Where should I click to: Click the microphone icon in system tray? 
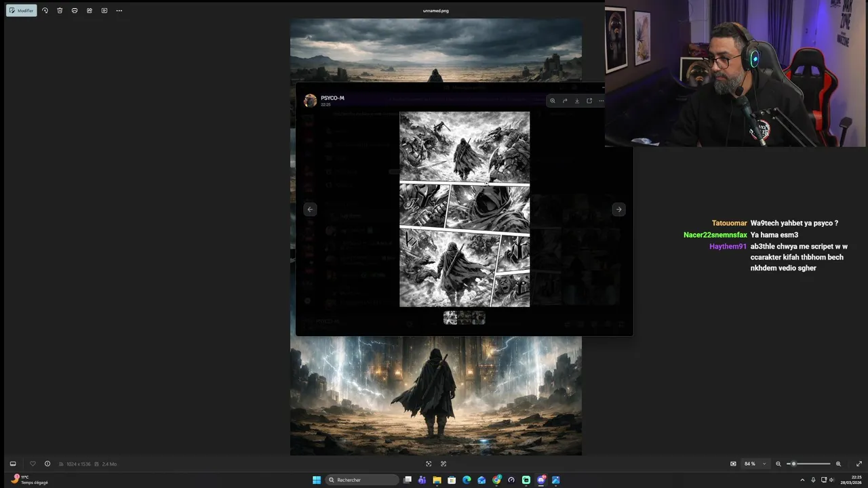click(813, 480)
